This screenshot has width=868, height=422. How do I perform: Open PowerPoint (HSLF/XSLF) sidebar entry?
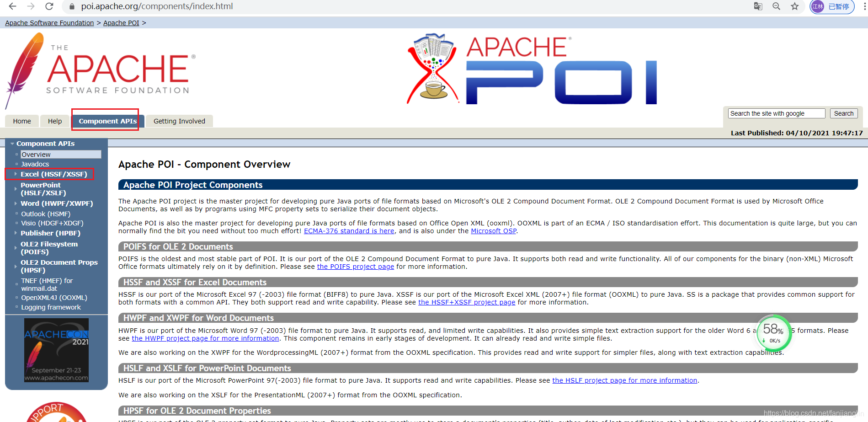pyautogui.click(x=43, y=189)
